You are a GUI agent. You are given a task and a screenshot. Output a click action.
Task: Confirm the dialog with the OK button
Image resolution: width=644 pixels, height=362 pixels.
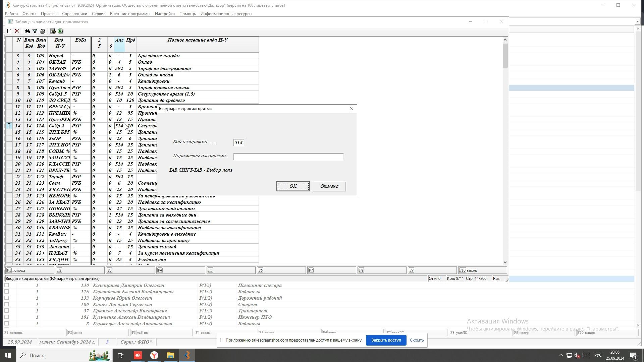pos(293,186)
